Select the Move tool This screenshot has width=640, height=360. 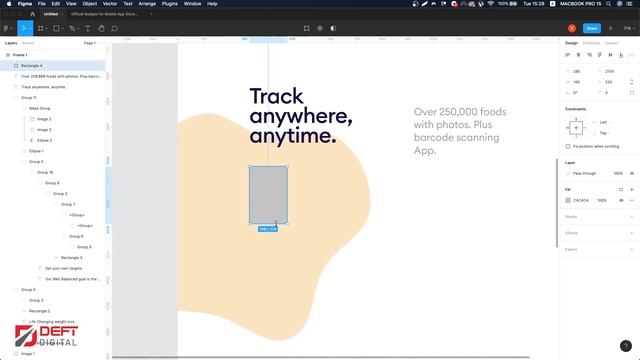24,28
